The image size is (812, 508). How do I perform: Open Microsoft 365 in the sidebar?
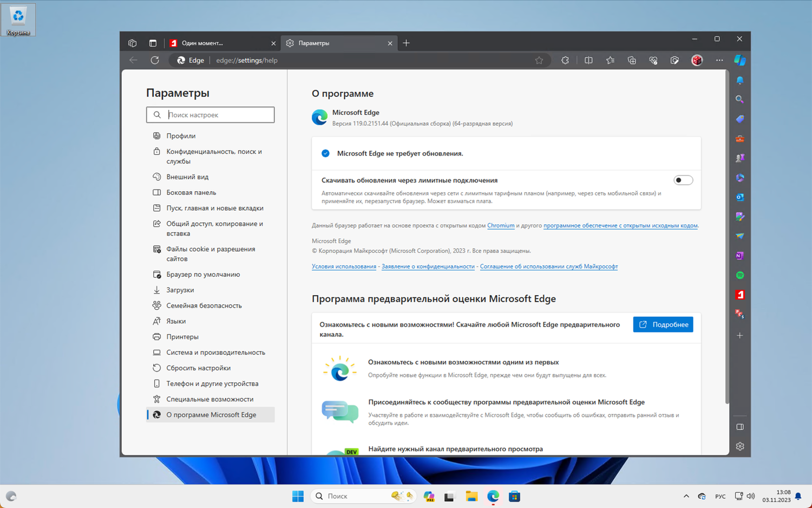(740, 178)
